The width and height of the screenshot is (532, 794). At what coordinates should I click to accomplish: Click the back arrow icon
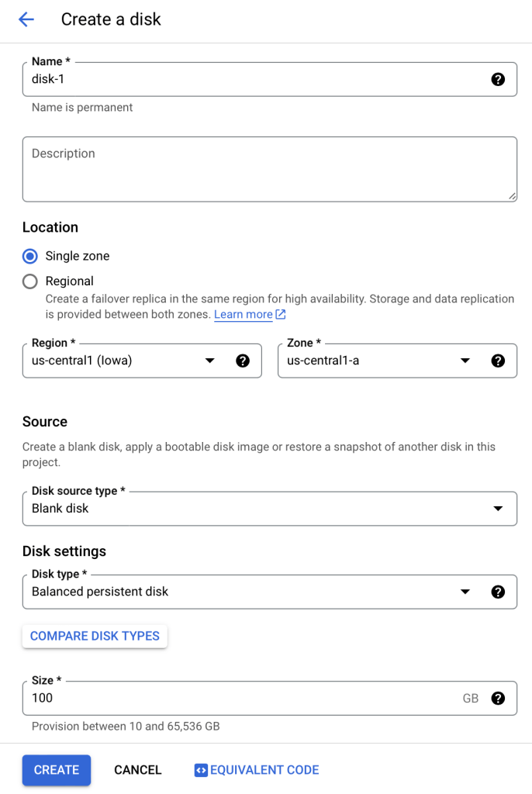(x=26, y=19)
